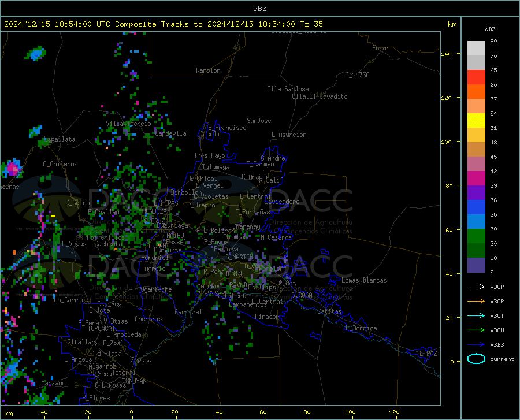Click the 80 dBZ scale value

493,41
